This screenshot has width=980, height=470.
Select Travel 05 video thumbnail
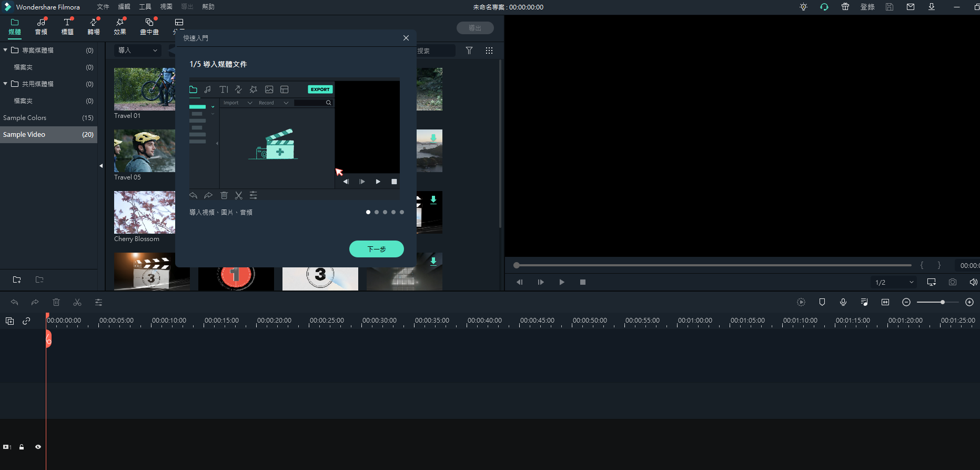point(145,151)
